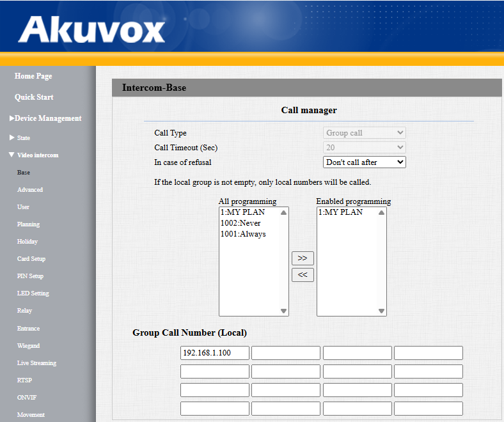This screenshot has width=504, height=422.
Task: Click the fourth field in second group call row
Action: coord(429,371)
